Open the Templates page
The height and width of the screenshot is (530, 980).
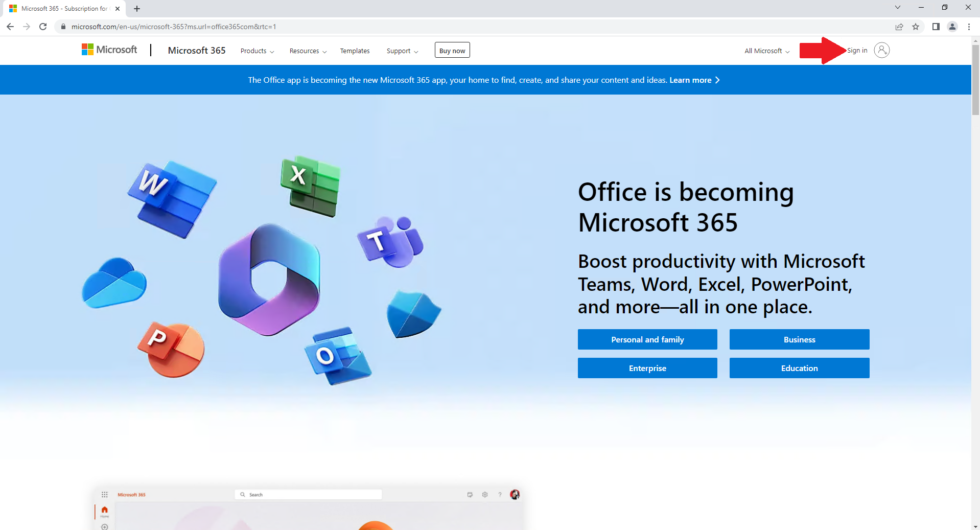(355, 51)
